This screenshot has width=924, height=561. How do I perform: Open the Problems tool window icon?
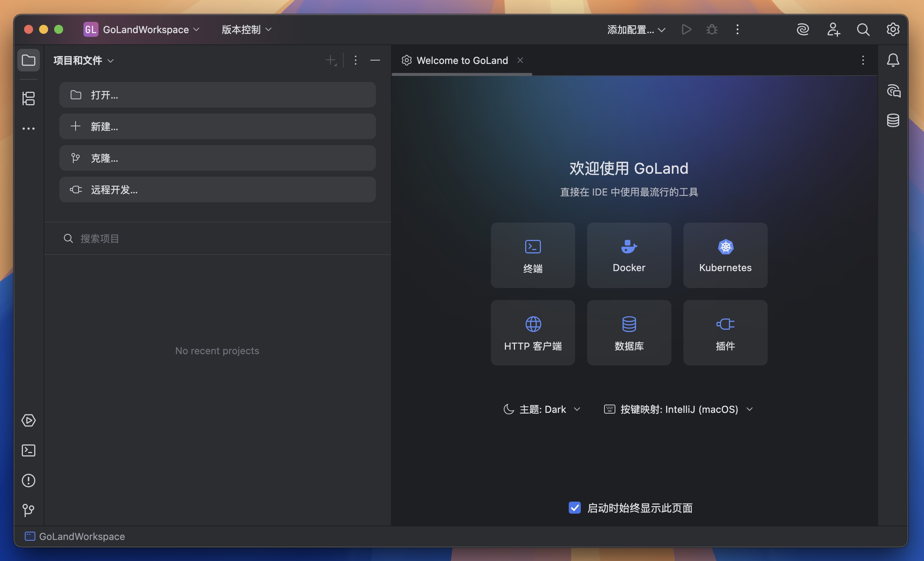pyautogui.click(x=28, y=481)
